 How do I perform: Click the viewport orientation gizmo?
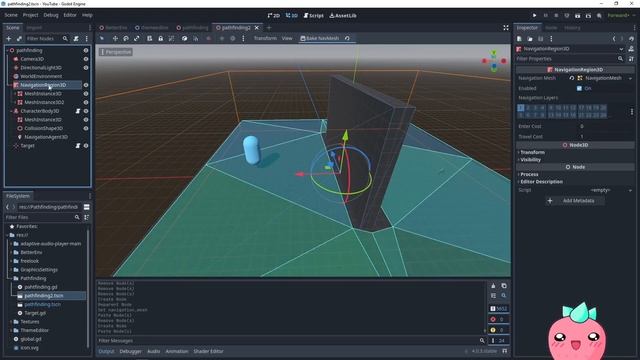[494, 61]
